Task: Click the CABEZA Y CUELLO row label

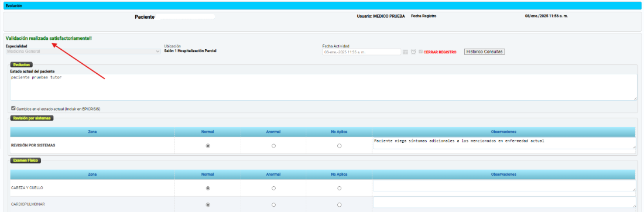Action: pyautogui.click(x=27, y=188)
